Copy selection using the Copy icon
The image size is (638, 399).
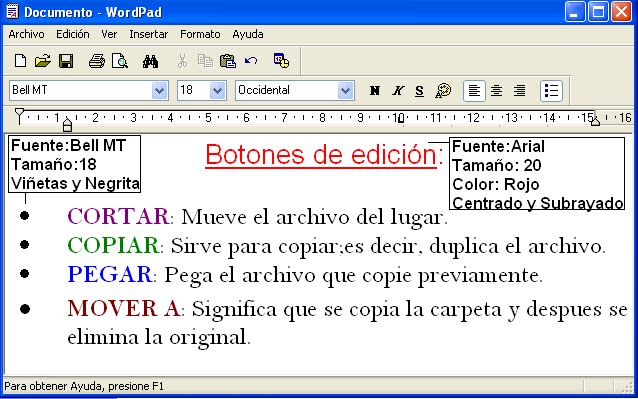[x=205, y=61]
